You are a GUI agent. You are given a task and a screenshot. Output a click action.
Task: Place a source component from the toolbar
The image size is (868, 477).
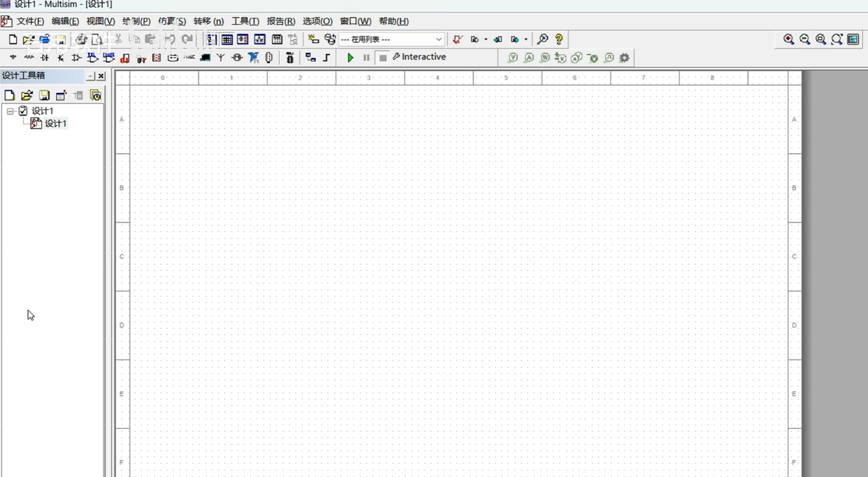13,58
